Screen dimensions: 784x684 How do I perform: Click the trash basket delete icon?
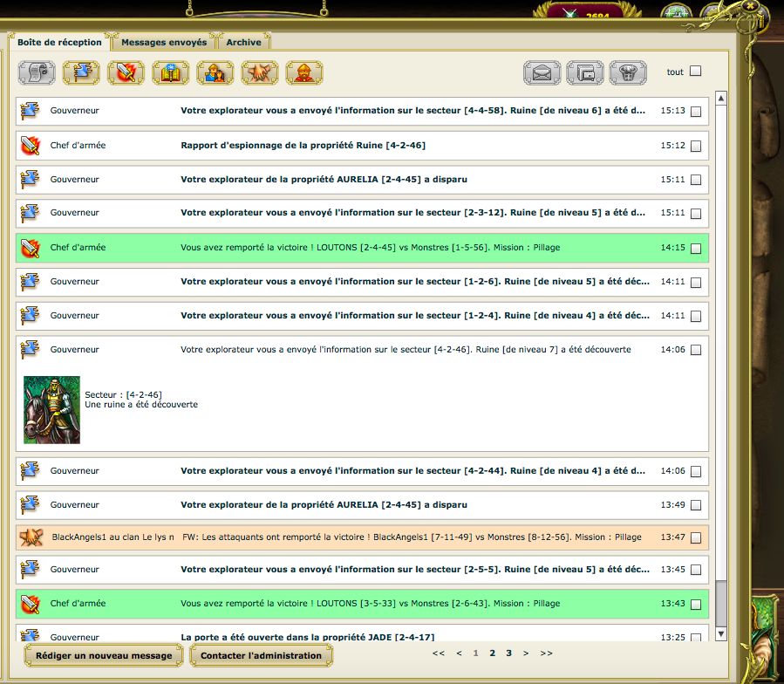click(x=628, y=72)
